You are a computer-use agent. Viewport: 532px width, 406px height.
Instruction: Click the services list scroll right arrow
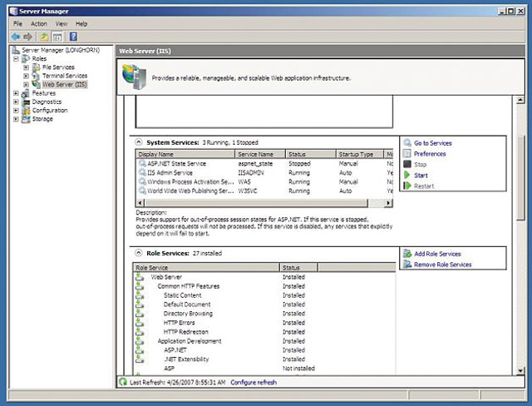[x=389, y=203]
